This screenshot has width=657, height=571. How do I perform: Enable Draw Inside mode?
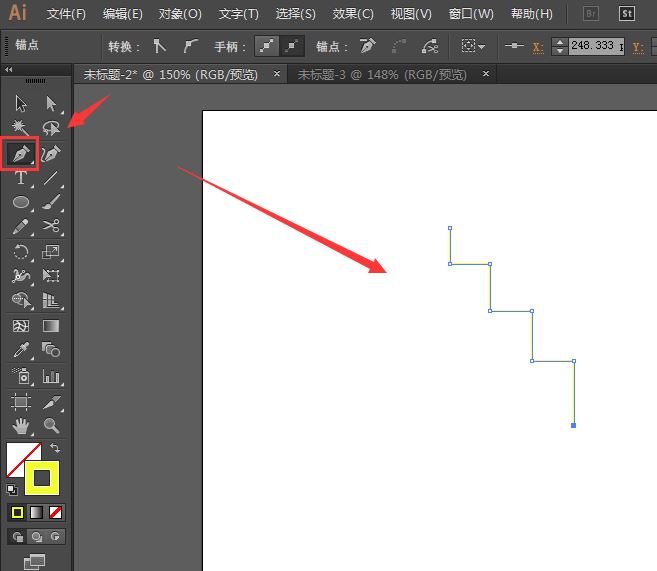(55, 537)
